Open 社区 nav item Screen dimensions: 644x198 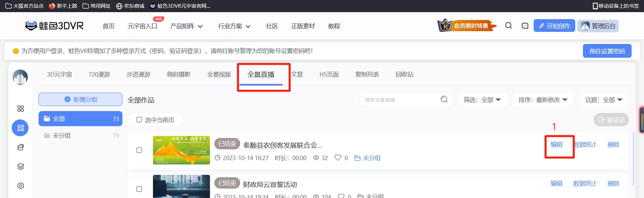(272, 26)
